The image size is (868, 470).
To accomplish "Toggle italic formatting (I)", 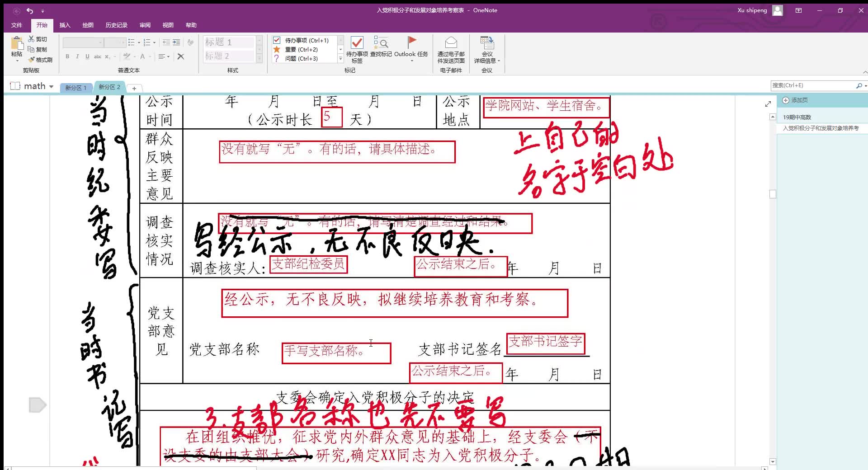I will point(77,56).
